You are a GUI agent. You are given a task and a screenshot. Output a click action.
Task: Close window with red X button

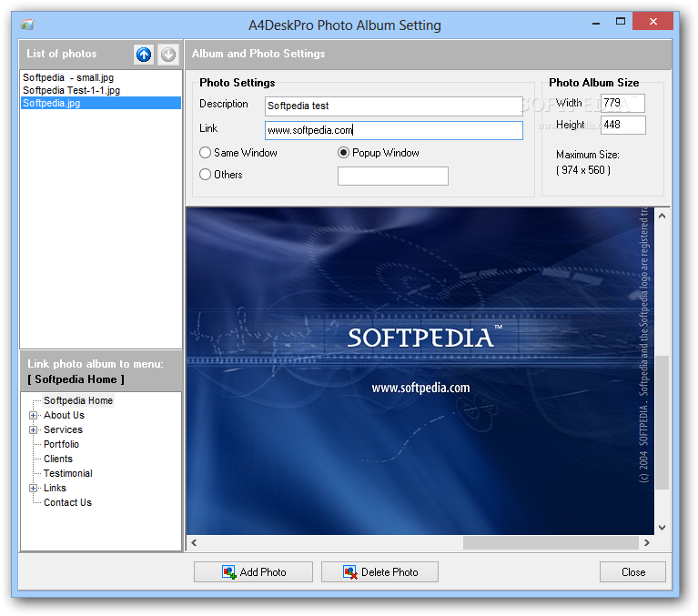coord(652,21)
